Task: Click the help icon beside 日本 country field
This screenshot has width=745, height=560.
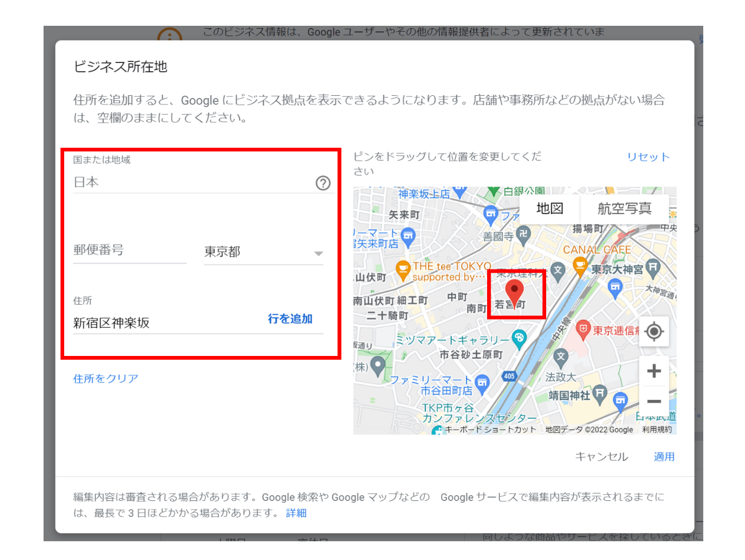Action: [x=323, y=183]
